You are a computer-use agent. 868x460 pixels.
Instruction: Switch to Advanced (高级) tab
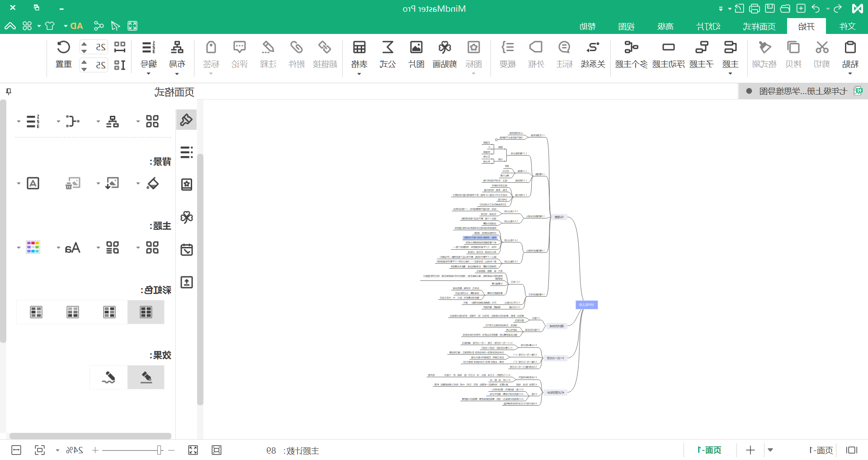coord(665,26)
